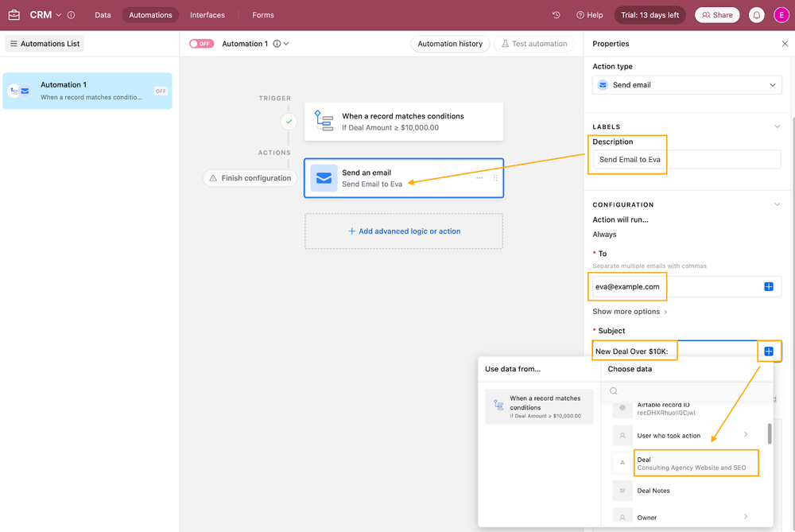Collapse the LABELS section with its chevron
This screenshot has height=532, width=795.
click(778, 126)
